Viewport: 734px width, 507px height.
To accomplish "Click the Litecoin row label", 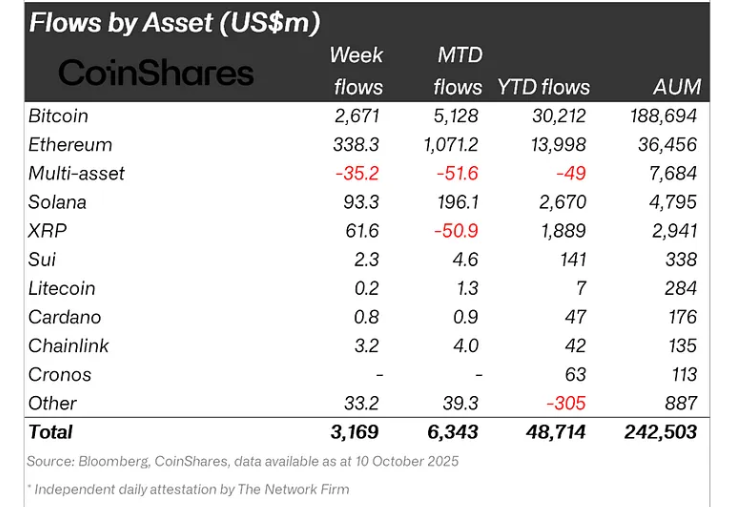I will (x=62, y=288).
